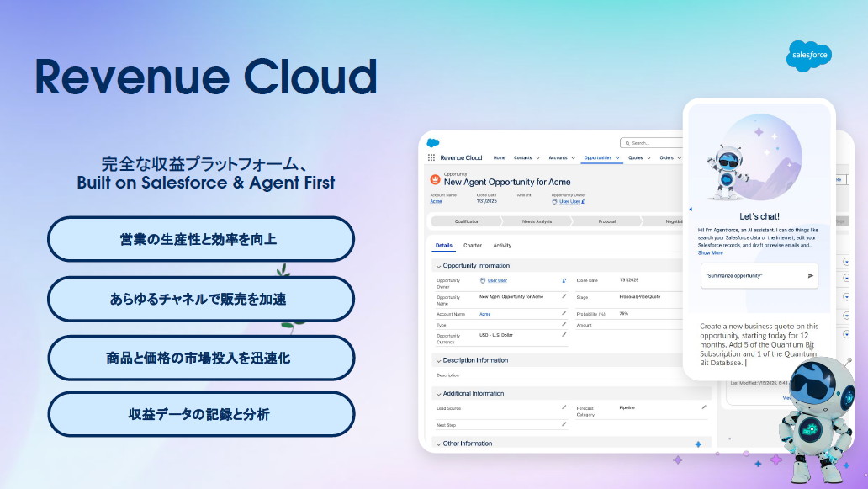The height and width of the screenshot is (489, 868).
Task: Click the 'Revenue Cloud' app name in the nav bar
Action: click(x=461, y=158)
